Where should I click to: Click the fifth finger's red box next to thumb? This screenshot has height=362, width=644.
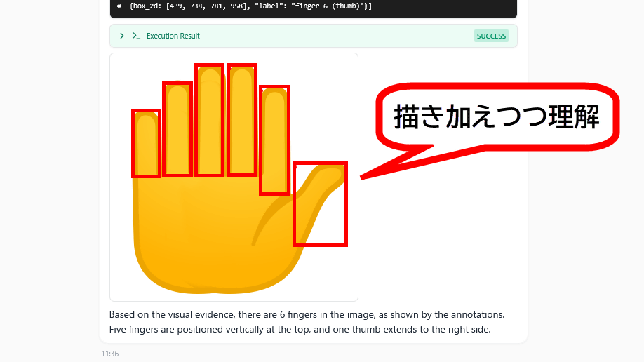(x=274, y=140)
